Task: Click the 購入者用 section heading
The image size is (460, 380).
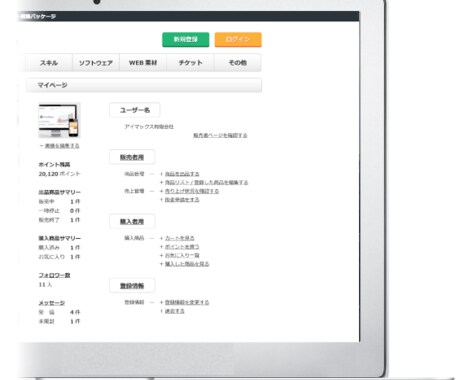Action: click(x=132, y=221)
